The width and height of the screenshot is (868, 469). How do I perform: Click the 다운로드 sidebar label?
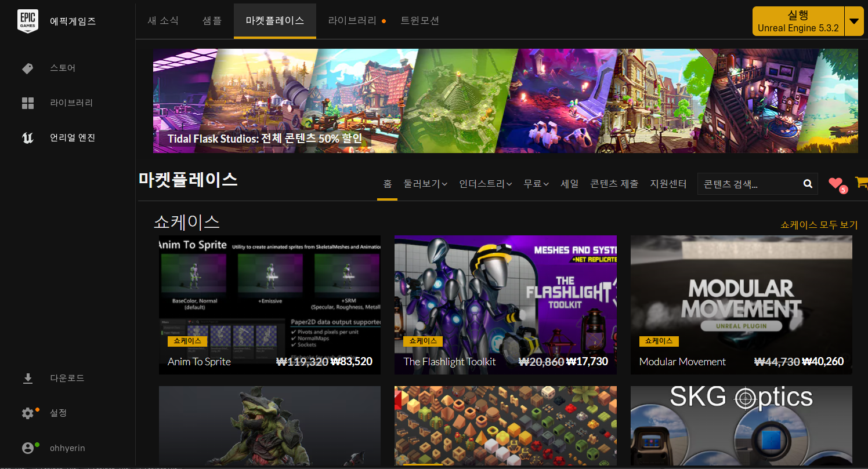pos(67,378)
